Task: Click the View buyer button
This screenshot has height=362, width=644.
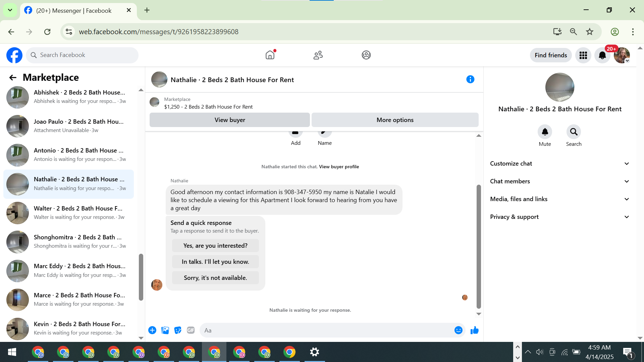Action: click(x=230, y=120)
